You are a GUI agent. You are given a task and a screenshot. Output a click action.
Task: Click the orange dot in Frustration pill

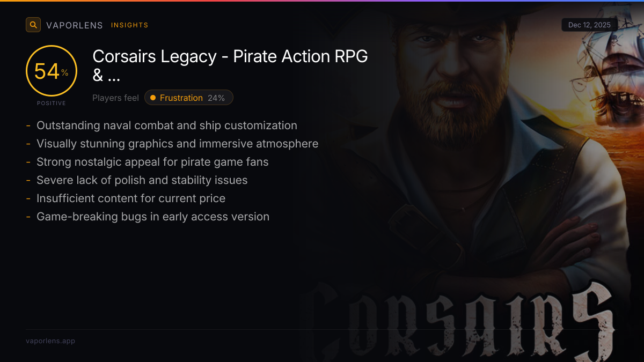click(x=153, y=98)
